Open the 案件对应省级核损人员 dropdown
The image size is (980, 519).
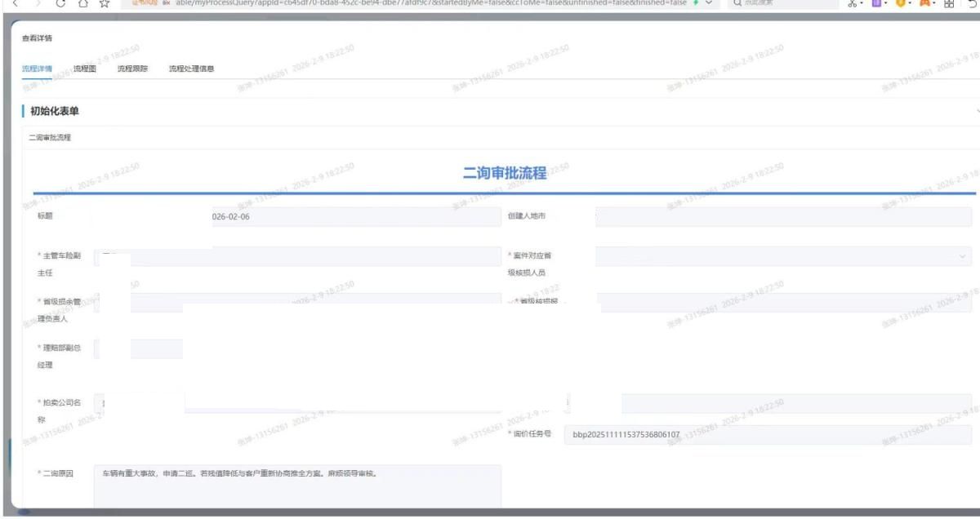coord(782,257)
